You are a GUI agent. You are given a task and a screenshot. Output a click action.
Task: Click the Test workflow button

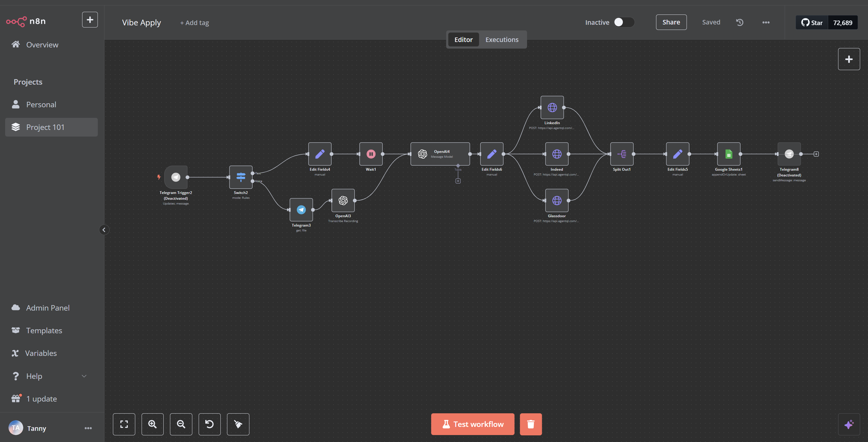[472, 424]
